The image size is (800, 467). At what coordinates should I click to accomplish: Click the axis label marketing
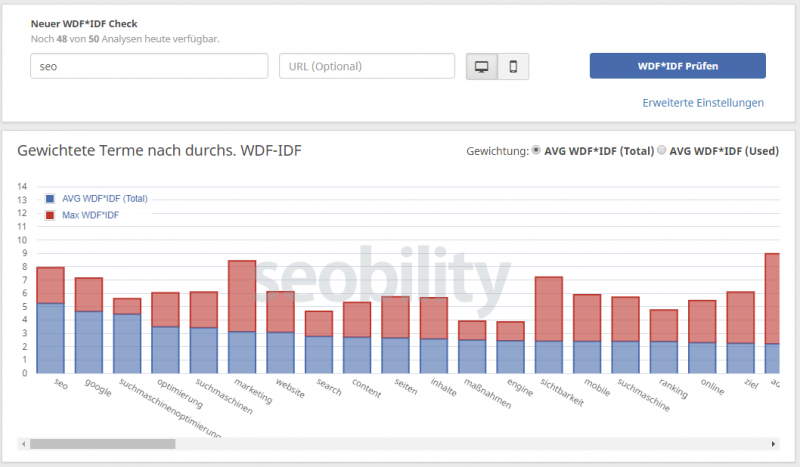coord(253,391)
